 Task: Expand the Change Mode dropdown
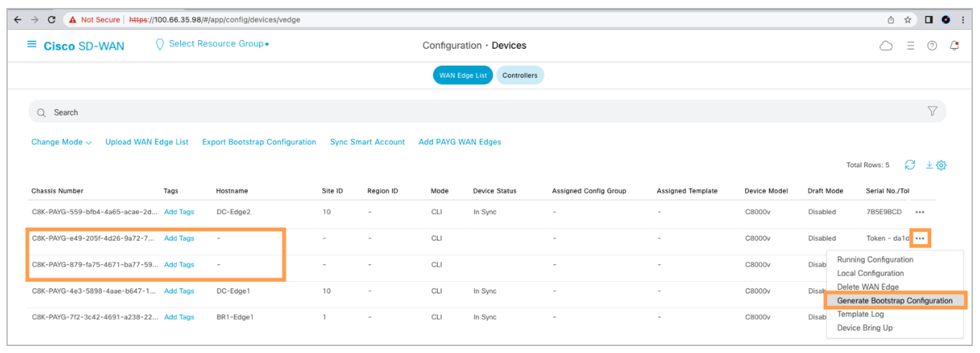pyautogui.click(x=61, y=142)
